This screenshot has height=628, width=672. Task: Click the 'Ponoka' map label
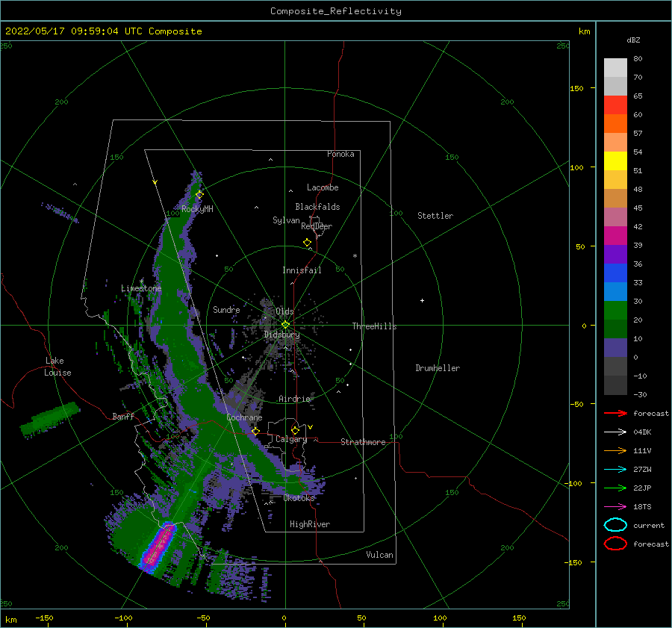340,154
